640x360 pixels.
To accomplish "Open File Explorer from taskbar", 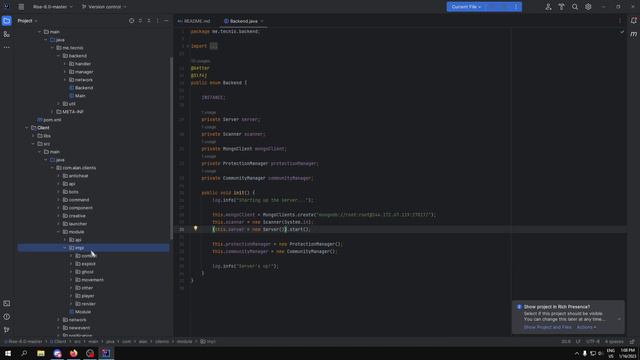I will coord(40,353).
